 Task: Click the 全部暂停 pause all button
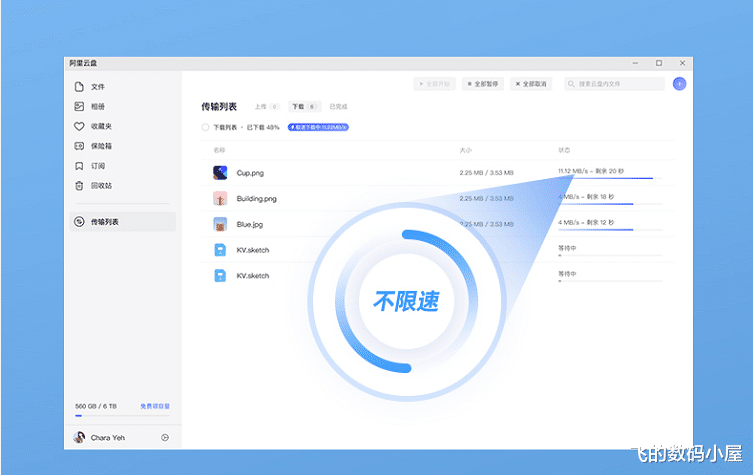pyautogui.click(x=483, y=84)
